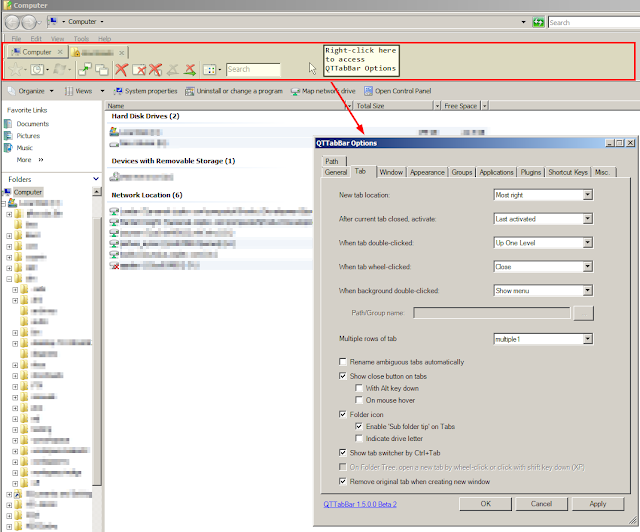The image size is (640, 532).
Task: Switch to the Groups options tab
Action: [462, 172]
